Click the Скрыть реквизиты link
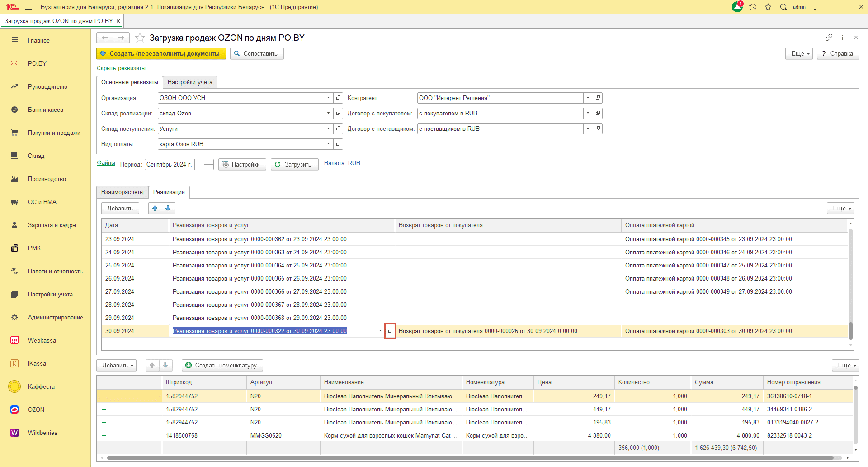The height and width of the screenshot is (467, 868). [121, 68]
